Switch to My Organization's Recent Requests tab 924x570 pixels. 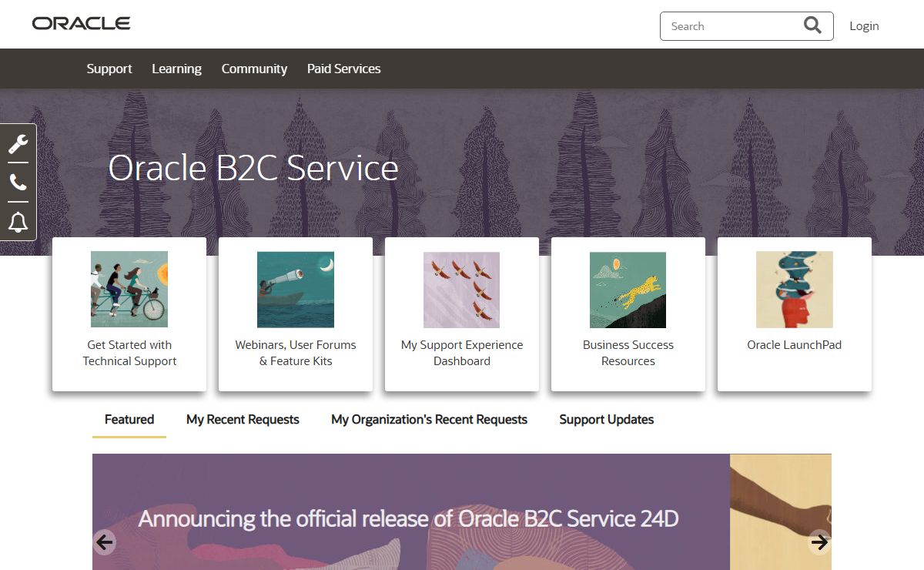pos(429,420)
